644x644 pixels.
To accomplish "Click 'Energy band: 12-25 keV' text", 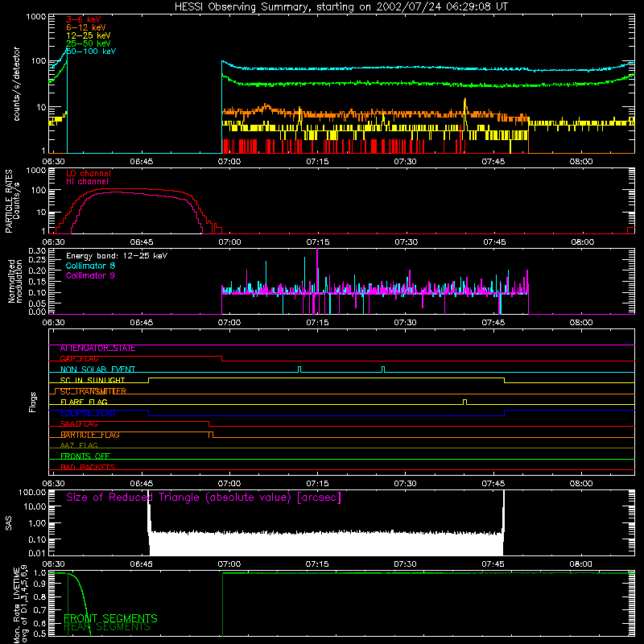I will [117, 256].
